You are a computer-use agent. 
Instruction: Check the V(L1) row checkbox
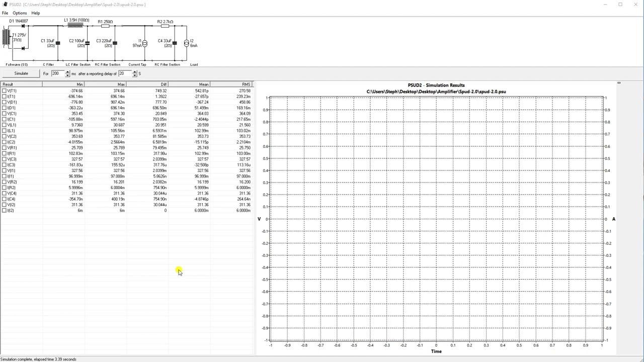pos(5,125)
